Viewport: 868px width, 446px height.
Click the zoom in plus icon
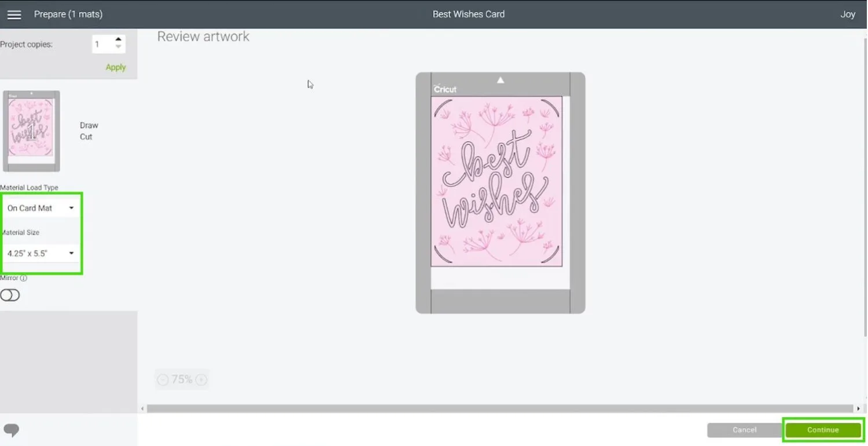pyautogui.click(x=201, y=379)
